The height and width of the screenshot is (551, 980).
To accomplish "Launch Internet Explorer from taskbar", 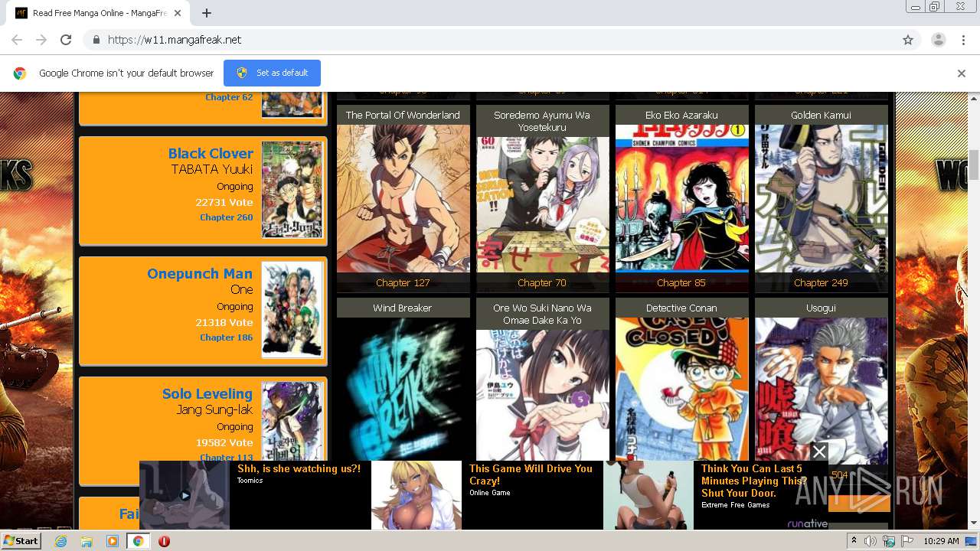I will tap(60, 541).
